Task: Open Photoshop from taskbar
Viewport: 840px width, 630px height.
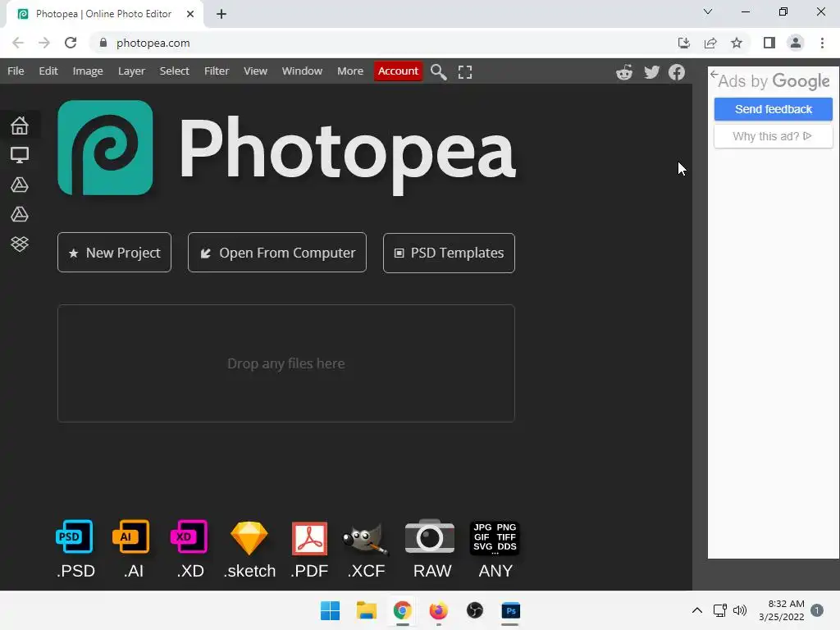Action: click(510, 610)
